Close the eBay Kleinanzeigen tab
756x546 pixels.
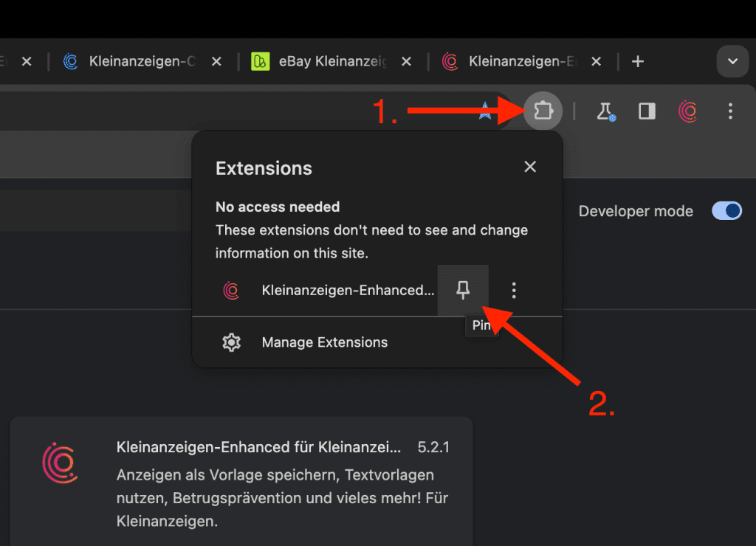pos(407,62)
